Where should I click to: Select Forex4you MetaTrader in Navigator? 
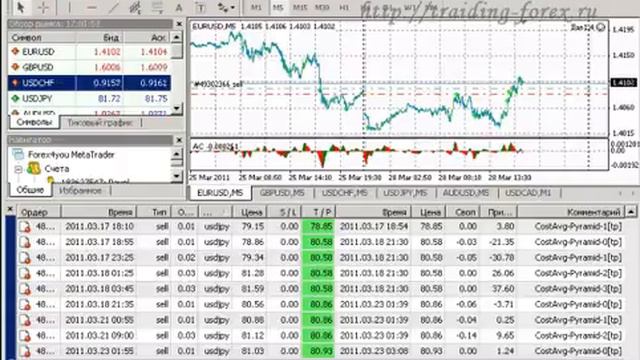(71, 155)
